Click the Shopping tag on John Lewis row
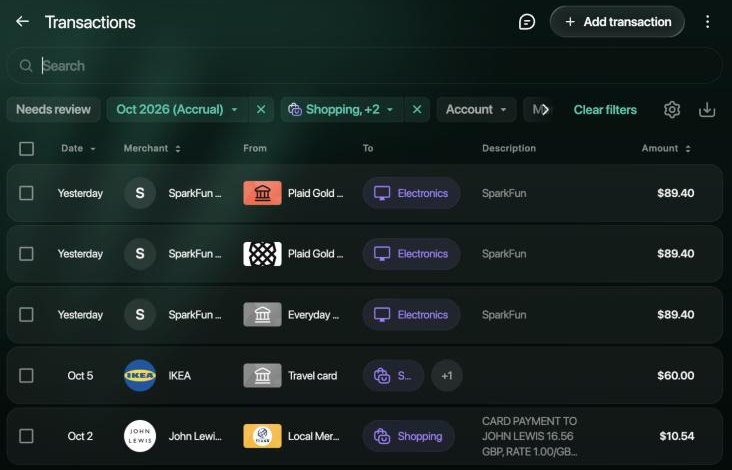The width and height of the screenshot is (732, 470). point(408,436)
